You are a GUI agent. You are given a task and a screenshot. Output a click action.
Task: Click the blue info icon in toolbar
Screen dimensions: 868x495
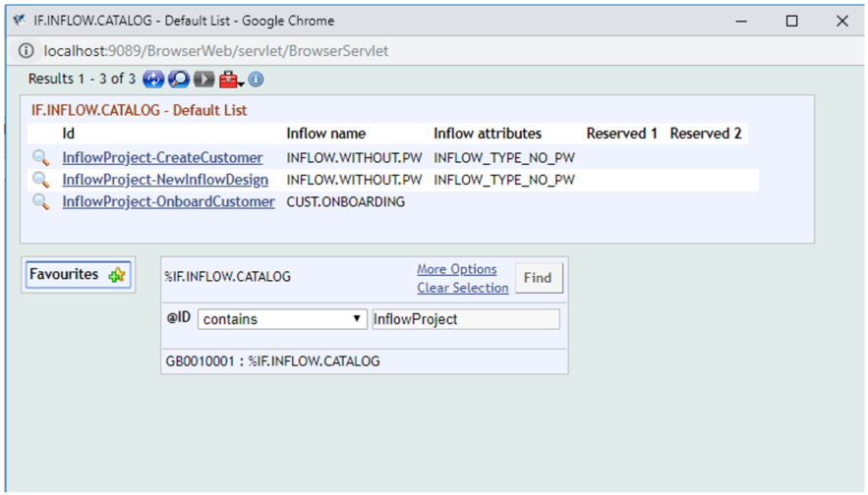click(x=256, y=79)
